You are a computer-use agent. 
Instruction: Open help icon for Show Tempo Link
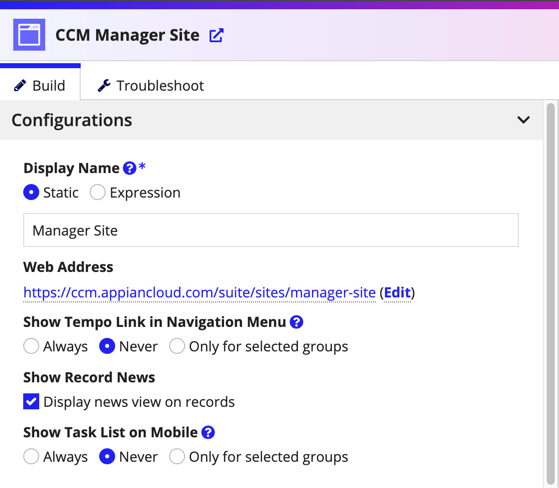(x=296, y=322)
